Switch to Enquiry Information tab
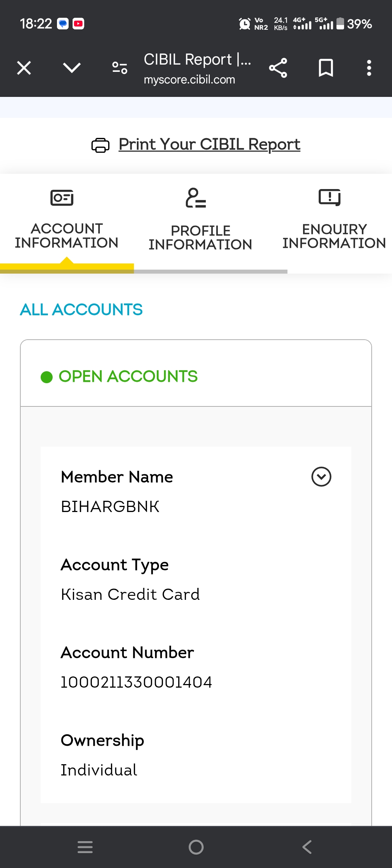Image resolution: width=392 pixels, height=868 pixels. pyautogui.click(x=334, y=236)
